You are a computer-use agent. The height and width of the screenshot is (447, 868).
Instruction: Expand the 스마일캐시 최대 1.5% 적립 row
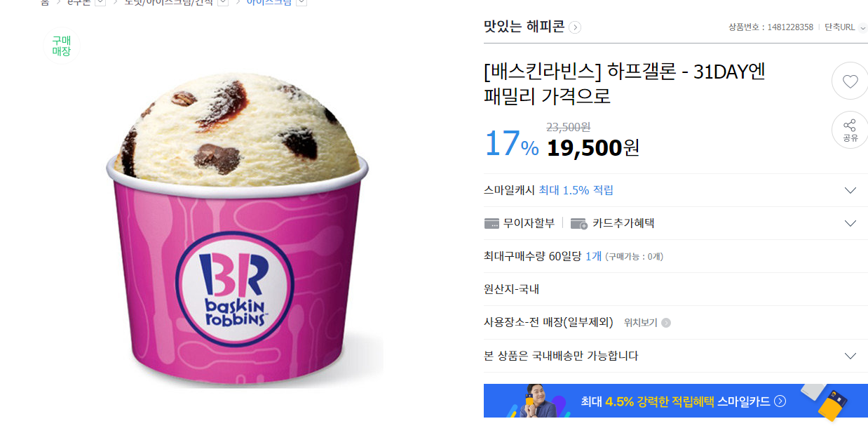(x=676, y=190)
